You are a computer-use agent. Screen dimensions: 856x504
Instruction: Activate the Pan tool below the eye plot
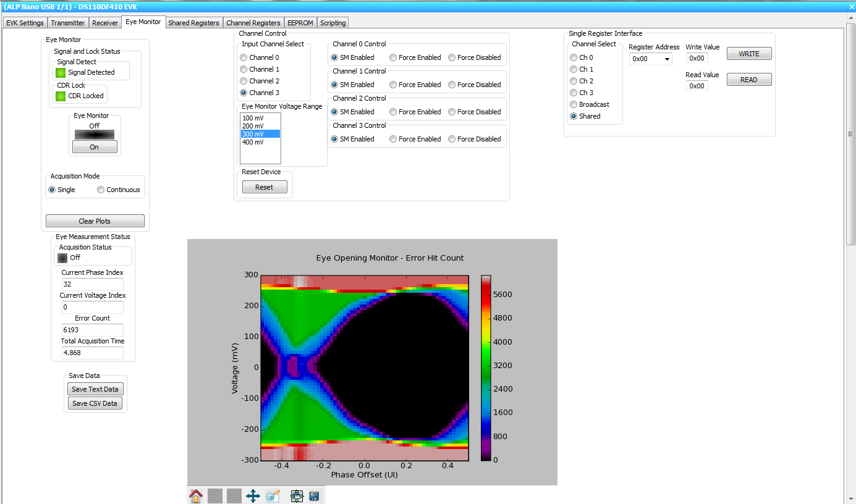pyautogui.click(x=253, y=495)
